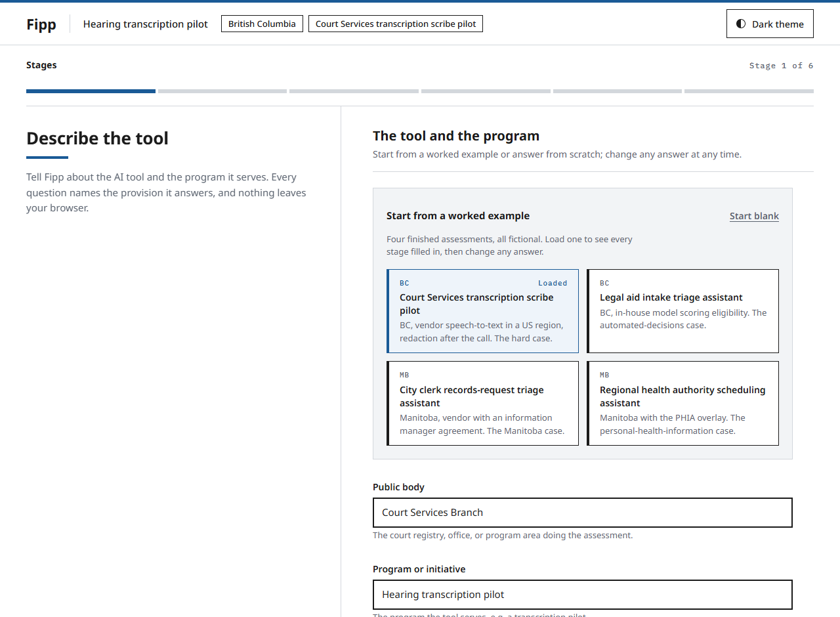Viewport: 840px width, 617px height.
Task: Select the sixth stage progress segment
Action: coord(749,91)
